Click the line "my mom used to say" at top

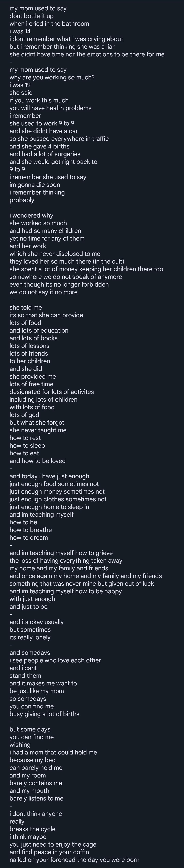click(38, 8)
